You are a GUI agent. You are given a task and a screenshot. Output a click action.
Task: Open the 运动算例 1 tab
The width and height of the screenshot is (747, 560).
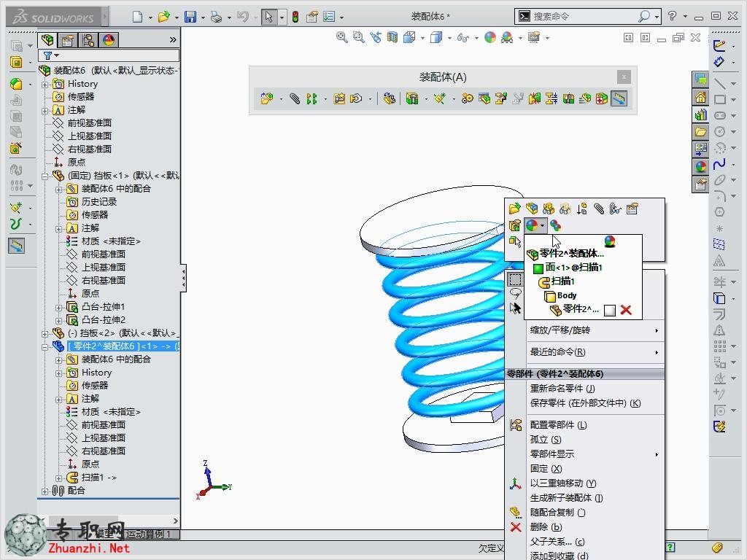[x=147, y=534]
